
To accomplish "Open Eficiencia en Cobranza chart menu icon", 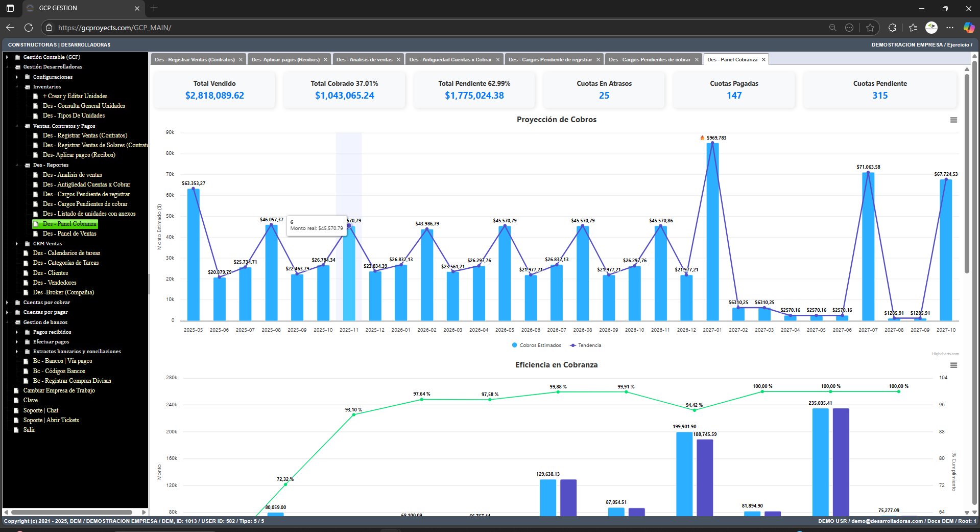I will [953, 365].
